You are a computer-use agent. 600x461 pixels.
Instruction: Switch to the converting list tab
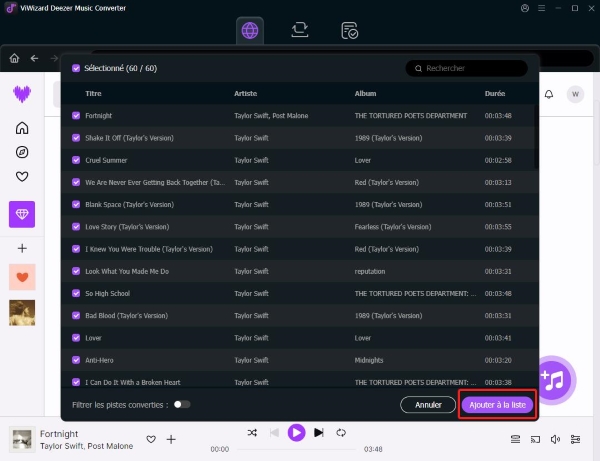click(300, 31)
